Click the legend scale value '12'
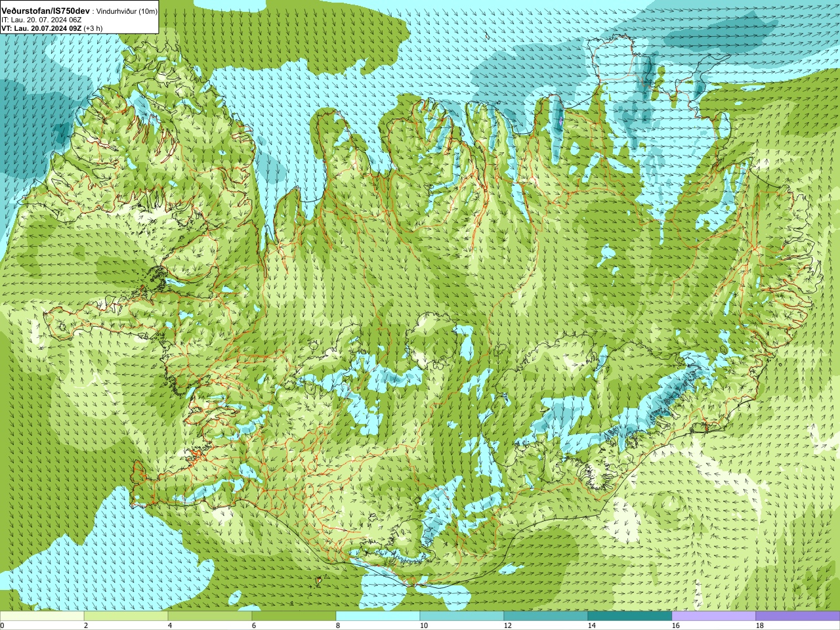 coord(507,625)
